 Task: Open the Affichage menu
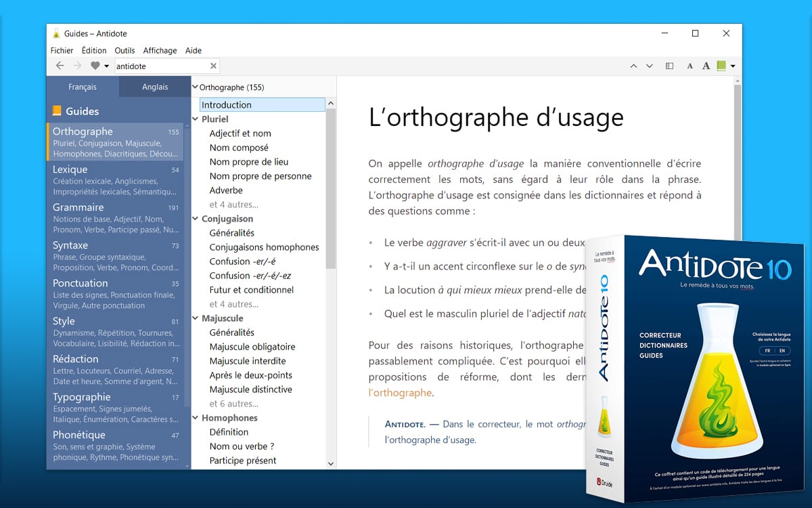click(160, 50)
